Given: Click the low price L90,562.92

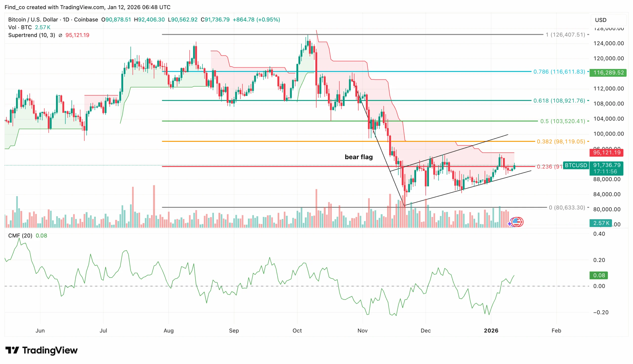Looking at the screenshot, I should click(182, 20).
